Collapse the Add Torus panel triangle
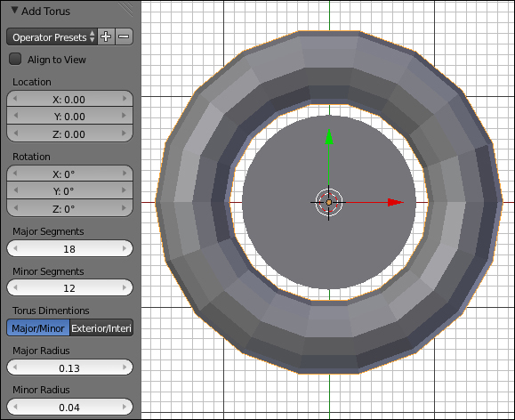This screenshot has height=420, width=515. coord(14,11)
